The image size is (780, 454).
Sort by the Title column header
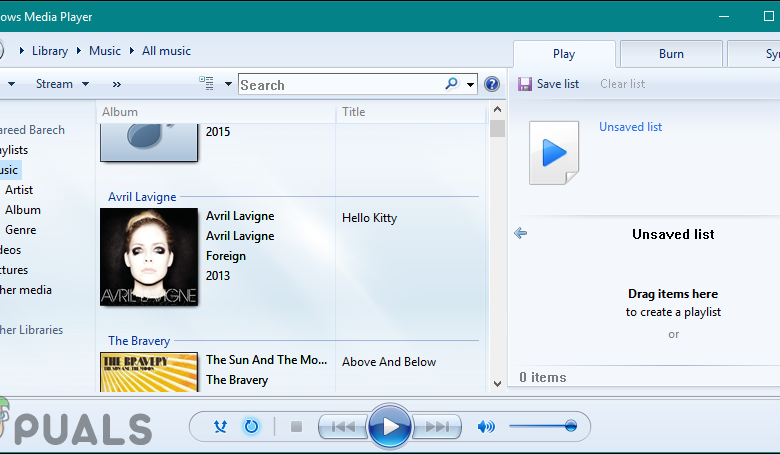411,112
